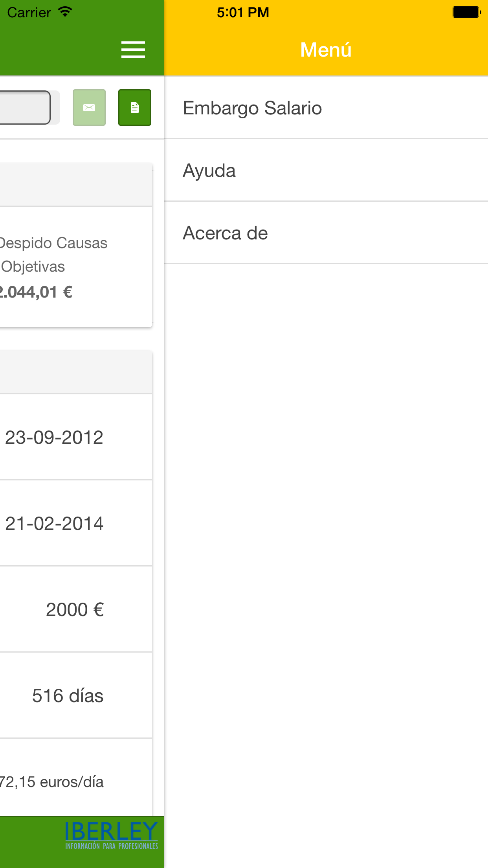This screenshot has height=868, width=488.
Task: Select the Acerca de menu entry
Action: [x=326, y=233]
